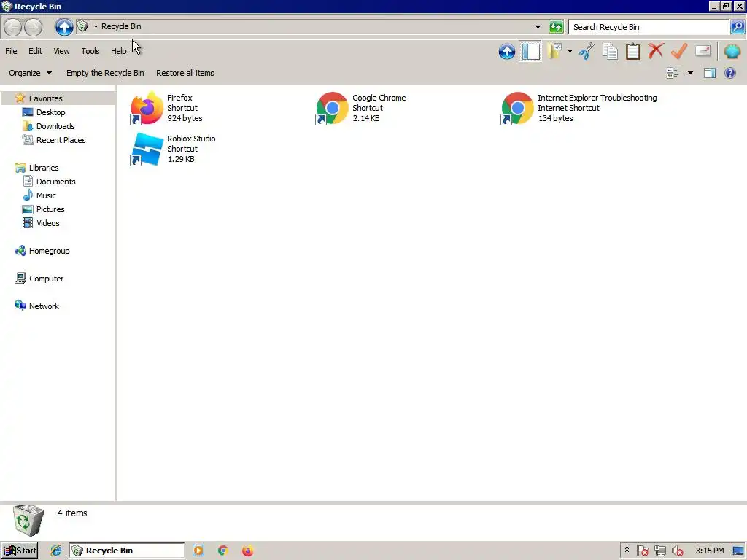747x560 pixels.
Task: Click the Paste clipboard icon
Action: pyautogui.click(x=632, y=51)
